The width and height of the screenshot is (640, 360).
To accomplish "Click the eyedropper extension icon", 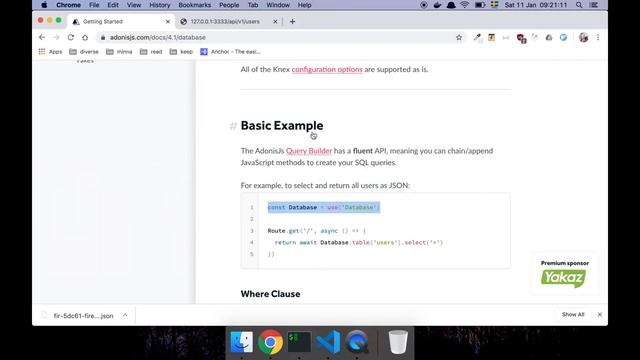I will (x=477, y=38).
